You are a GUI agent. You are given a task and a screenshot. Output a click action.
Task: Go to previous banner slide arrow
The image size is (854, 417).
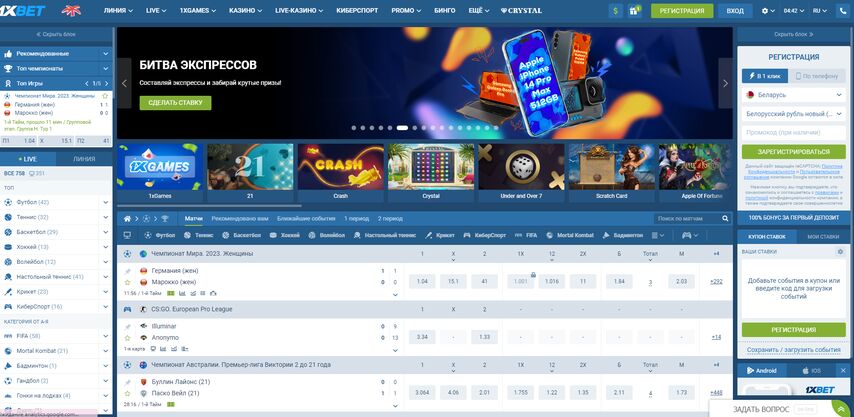pyautogui.click(x=124, y=83)
